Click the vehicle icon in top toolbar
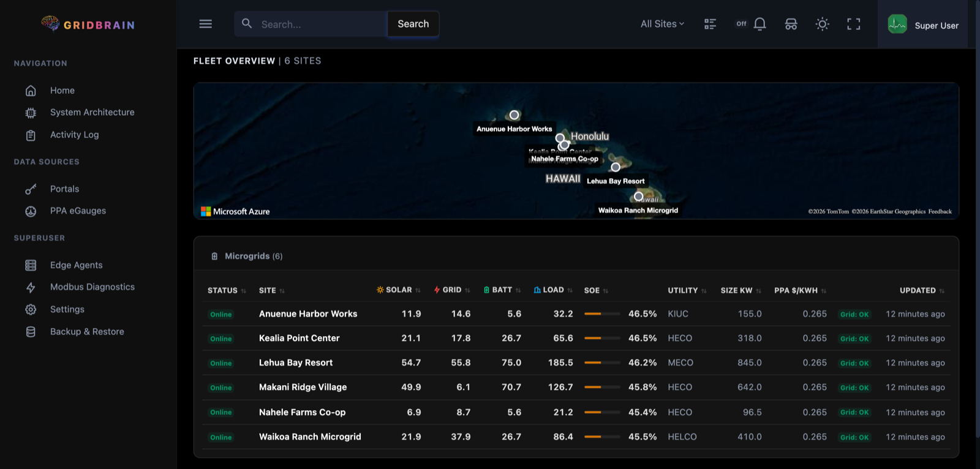This screenshot has height=469, width=980. (791, 24)
